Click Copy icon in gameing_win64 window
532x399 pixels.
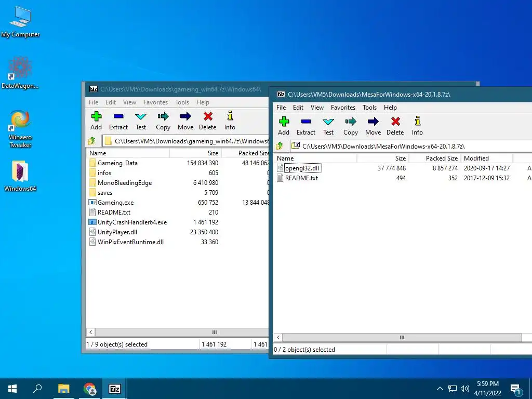tap(163, 116)
